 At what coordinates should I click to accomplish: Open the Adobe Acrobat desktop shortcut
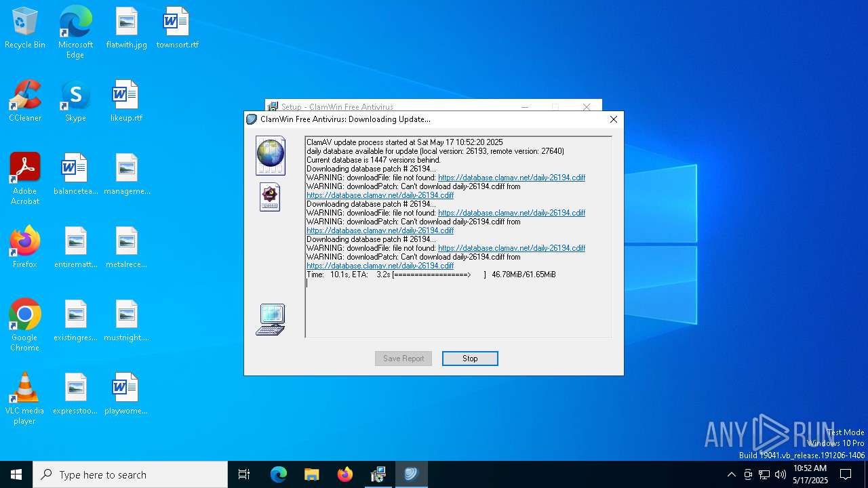(25, 178)
